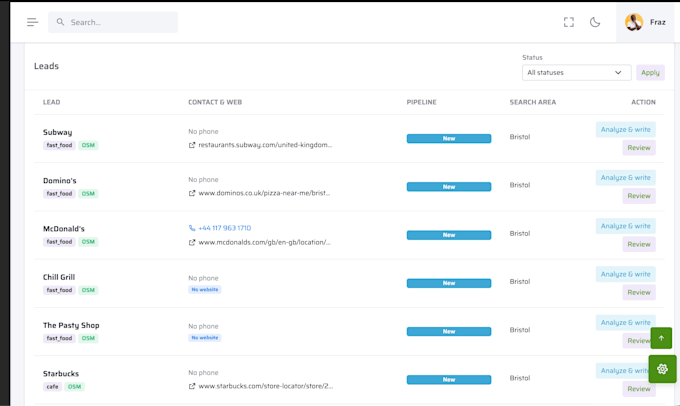Open the All statuses dropdown
680x406 pixels.
point(576,72)
